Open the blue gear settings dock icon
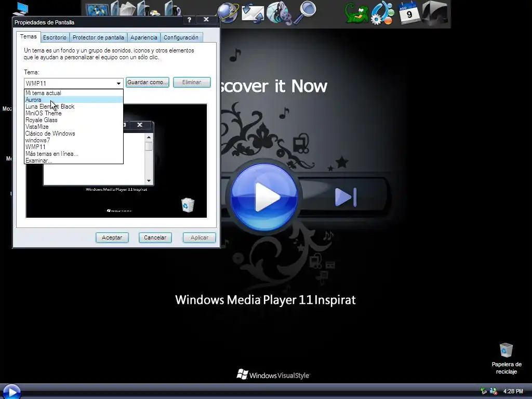532x399 pixels. (382, 13)
